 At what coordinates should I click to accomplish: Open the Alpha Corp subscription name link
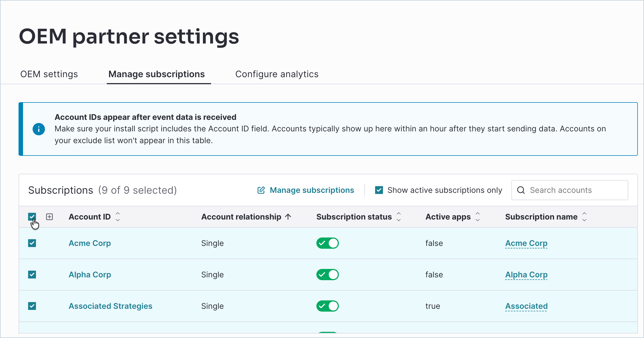[x=526, y=275]
